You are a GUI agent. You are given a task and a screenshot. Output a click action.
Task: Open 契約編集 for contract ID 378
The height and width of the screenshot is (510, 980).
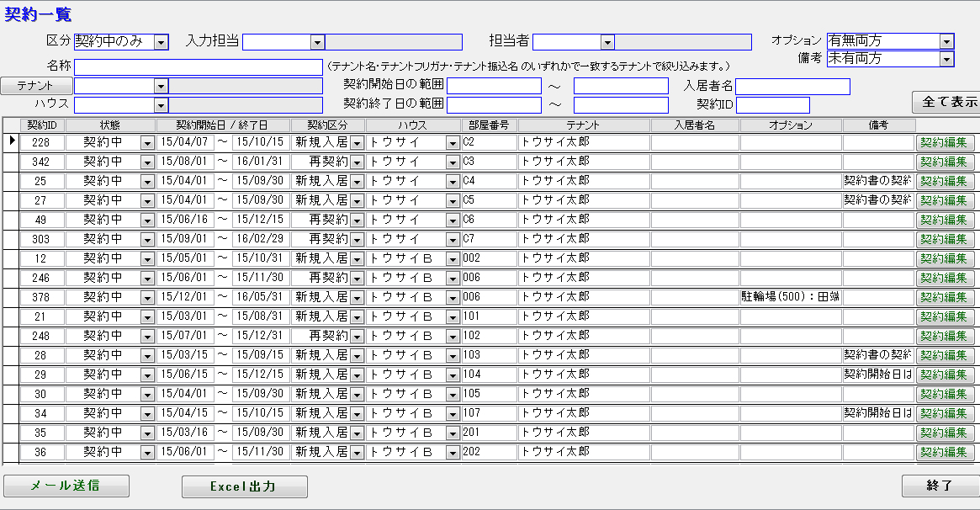click(943, 297)
